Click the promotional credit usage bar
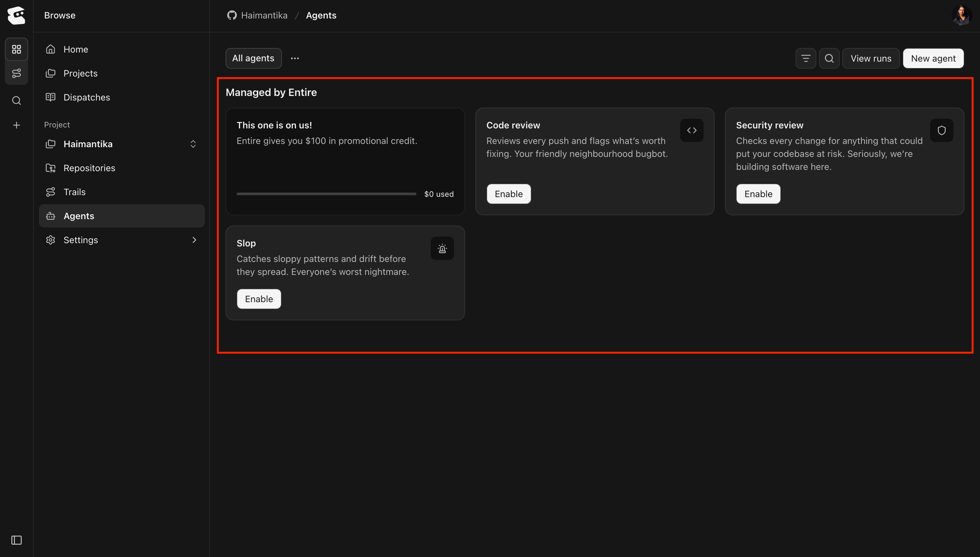The height and width of the screenshot is (557, 980). pyautogui.click(x=326, y=194)
